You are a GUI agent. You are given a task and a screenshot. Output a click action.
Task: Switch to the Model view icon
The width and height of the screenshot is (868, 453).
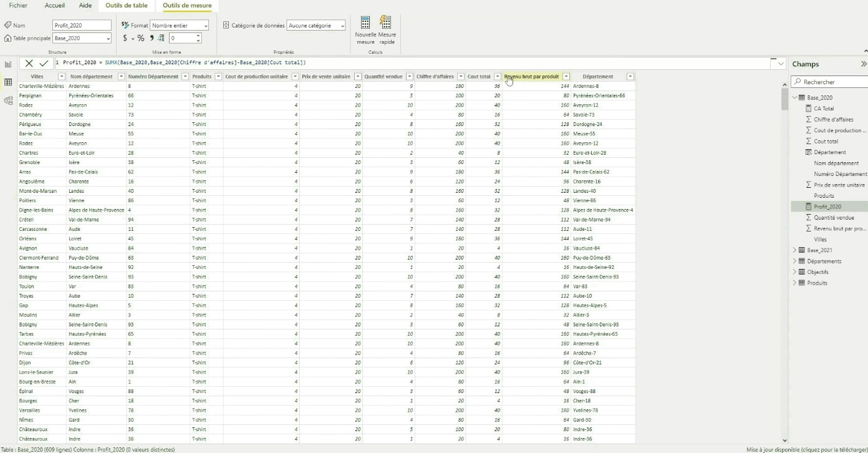point(8,100)
